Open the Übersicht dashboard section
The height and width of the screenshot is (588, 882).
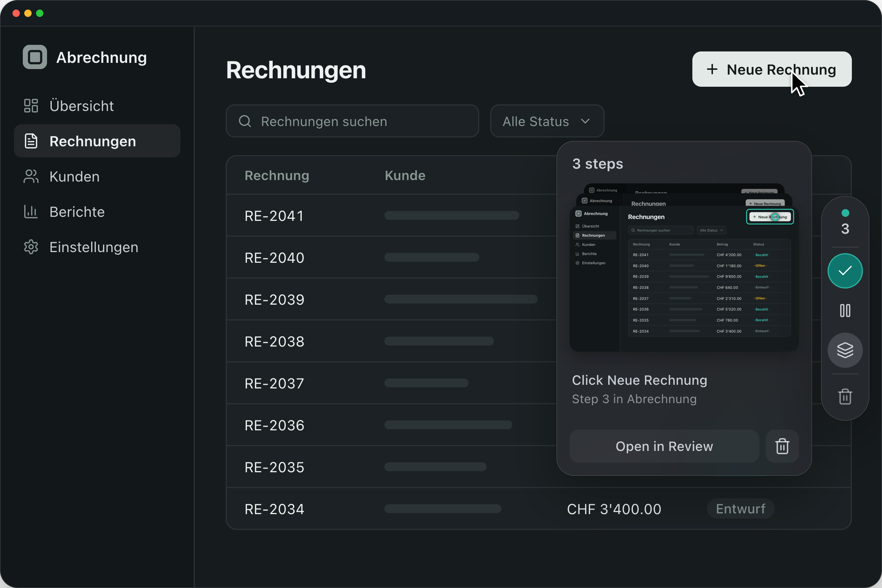(x=97, y=106)
